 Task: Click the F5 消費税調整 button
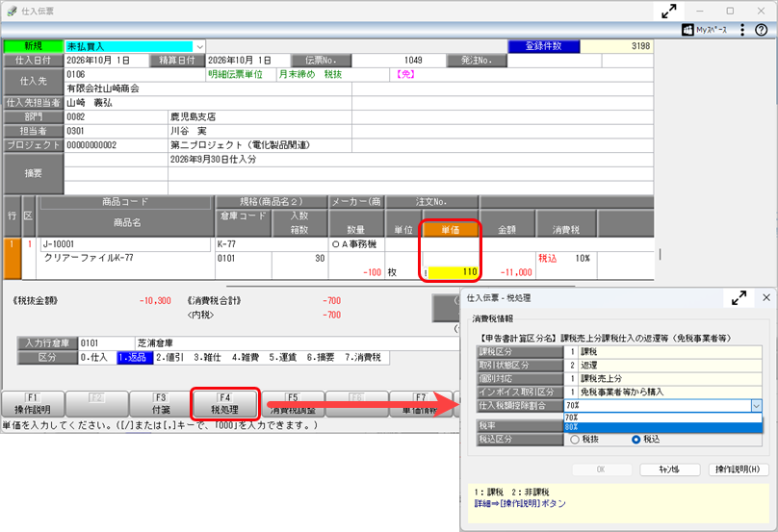coord(293,404)
